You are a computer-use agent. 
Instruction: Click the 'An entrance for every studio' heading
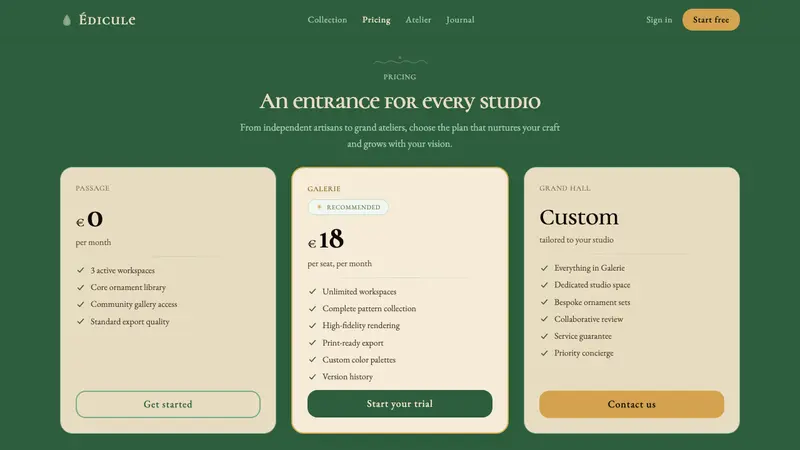pos(399,102)
